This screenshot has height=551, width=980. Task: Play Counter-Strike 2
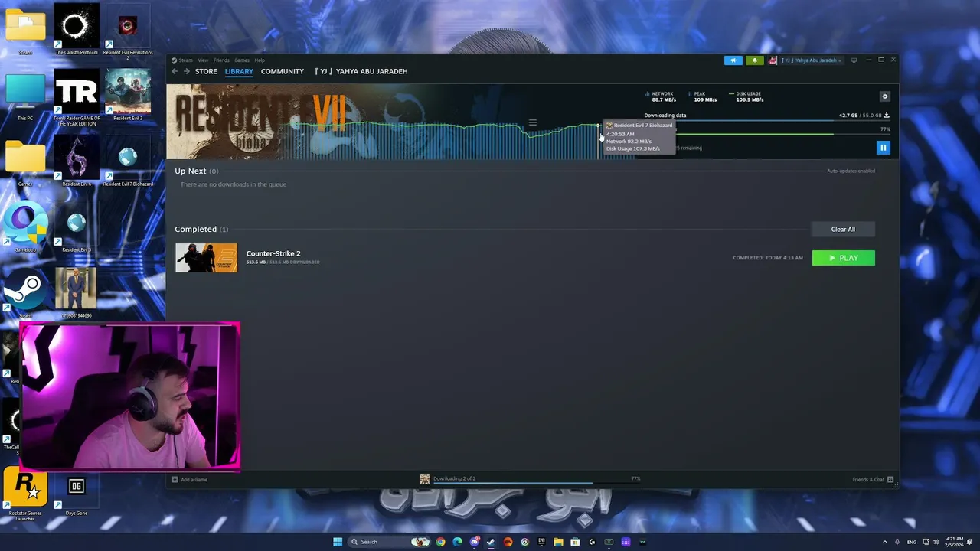pyautogui.click(x=843, y=258)
